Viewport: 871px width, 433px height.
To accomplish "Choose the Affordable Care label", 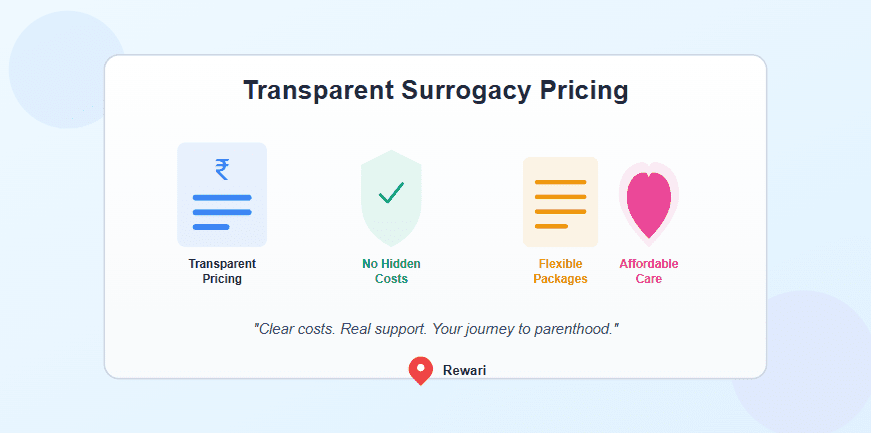I will tap(648, 271).
